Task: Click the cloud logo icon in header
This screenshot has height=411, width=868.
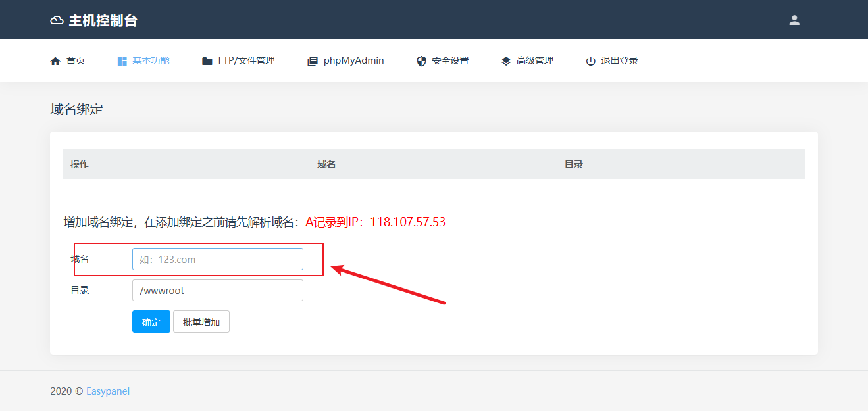Action: (57, 20)
